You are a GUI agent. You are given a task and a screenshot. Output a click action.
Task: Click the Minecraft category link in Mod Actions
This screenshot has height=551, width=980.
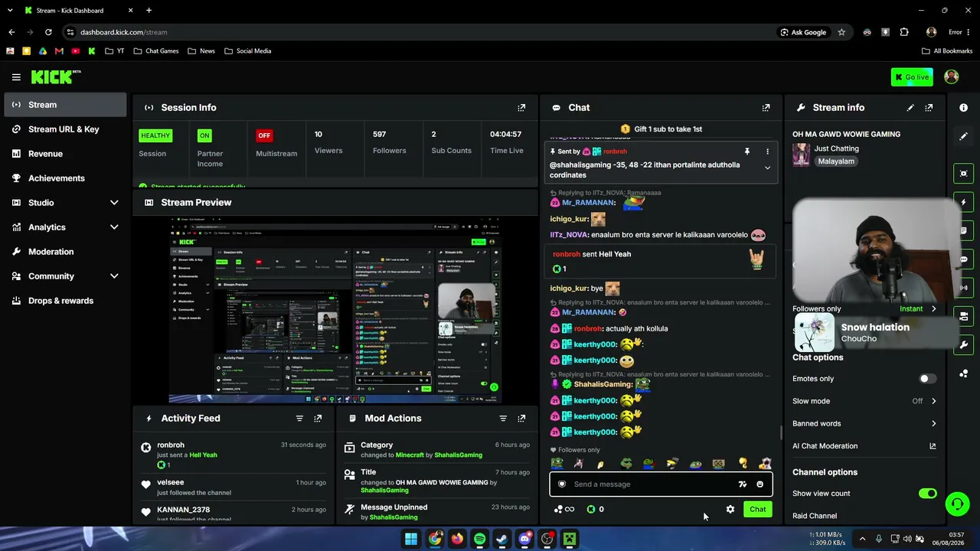(410, 455)
